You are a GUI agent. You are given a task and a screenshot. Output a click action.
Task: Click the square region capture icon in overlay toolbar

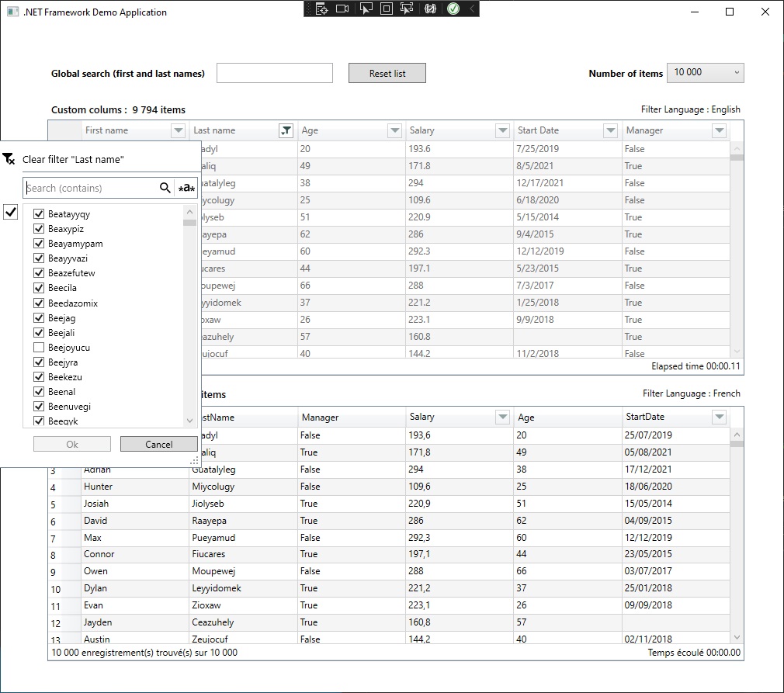(386, 9)
